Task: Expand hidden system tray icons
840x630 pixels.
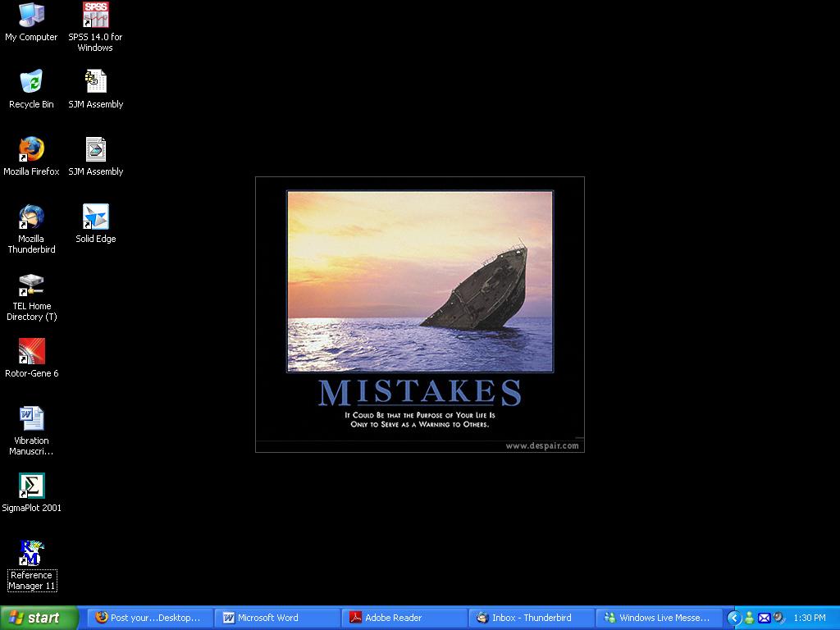Action: (734, 619)
